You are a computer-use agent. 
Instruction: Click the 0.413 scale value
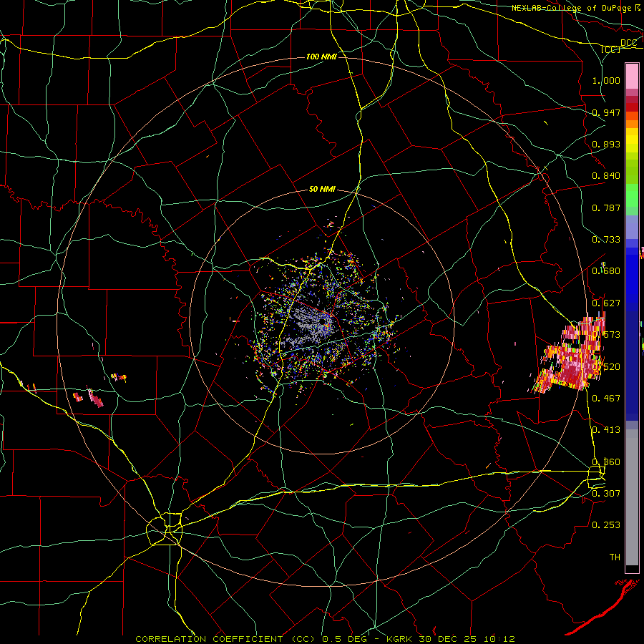pyautogui.click(x=606, y=430)
